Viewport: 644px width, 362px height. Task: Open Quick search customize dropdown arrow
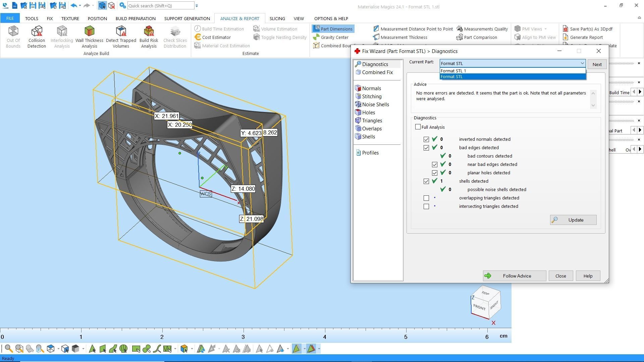(x=197, y=6)
